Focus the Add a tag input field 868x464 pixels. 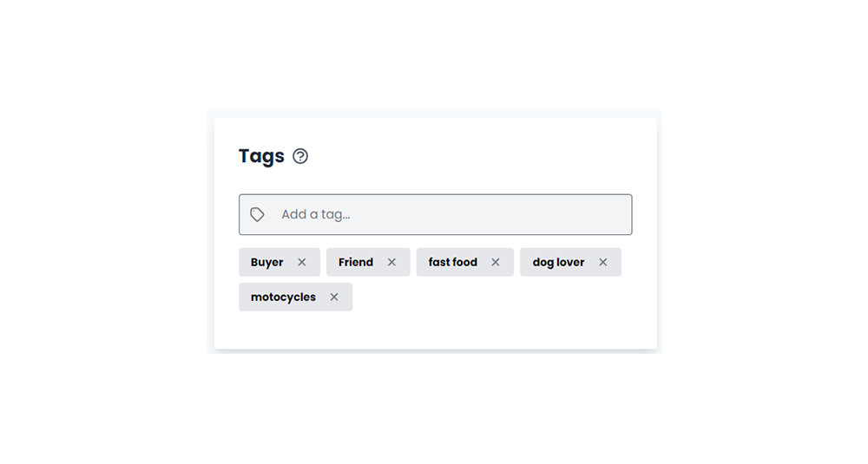pyautogui.click(x=435, y=214)
